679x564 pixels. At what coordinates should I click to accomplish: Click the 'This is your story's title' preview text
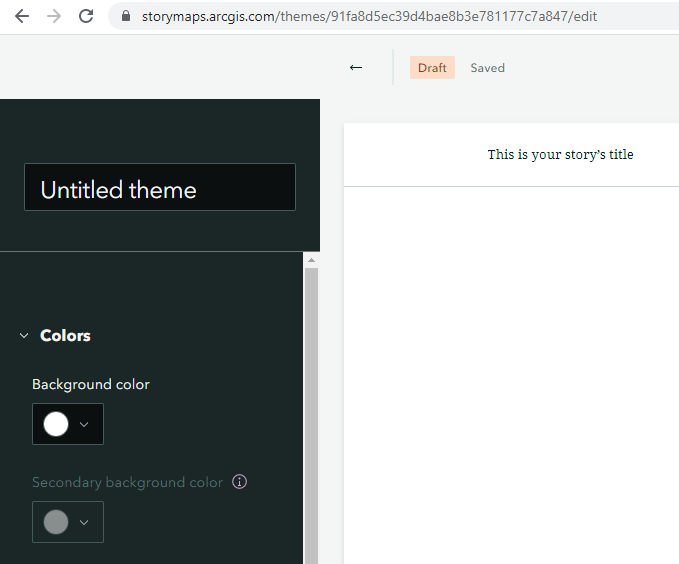pos(560,154)
